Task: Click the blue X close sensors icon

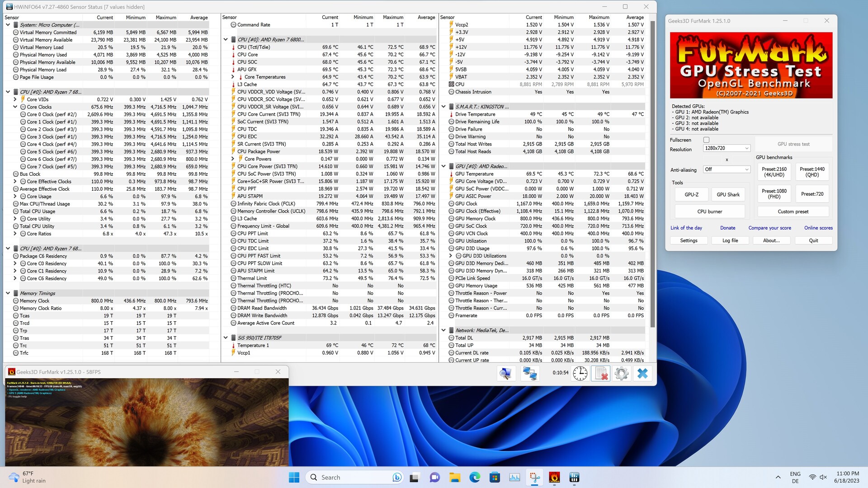Action: click(x=642, y=373)
